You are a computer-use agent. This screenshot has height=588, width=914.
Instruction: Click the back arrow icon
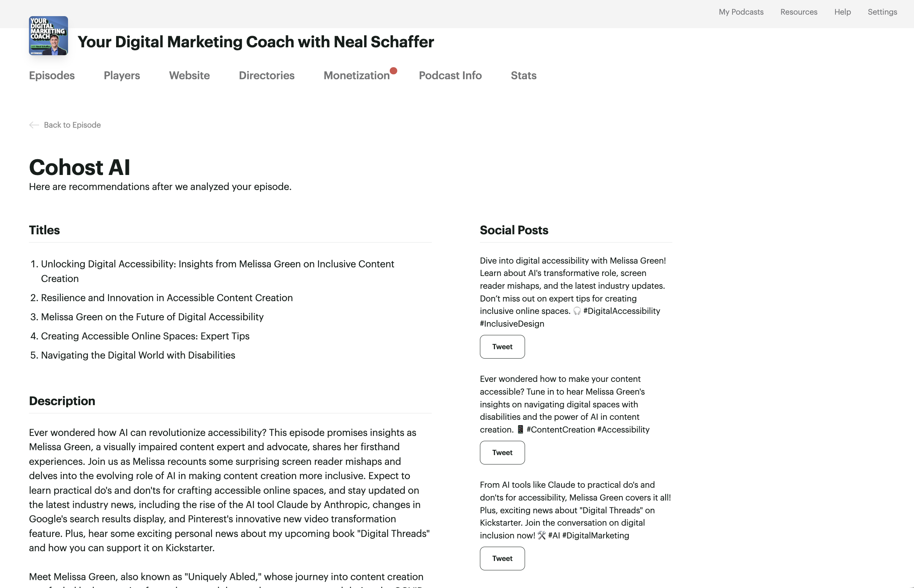point(34,125)
